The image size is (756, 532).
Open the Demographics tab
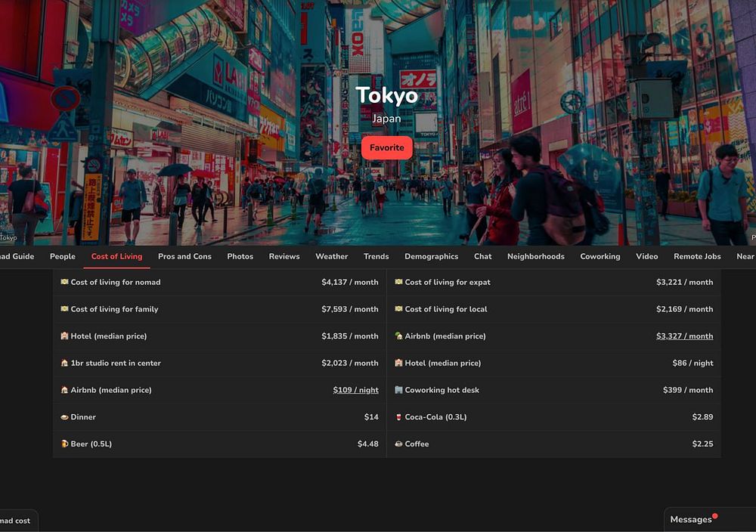[431, 256]
